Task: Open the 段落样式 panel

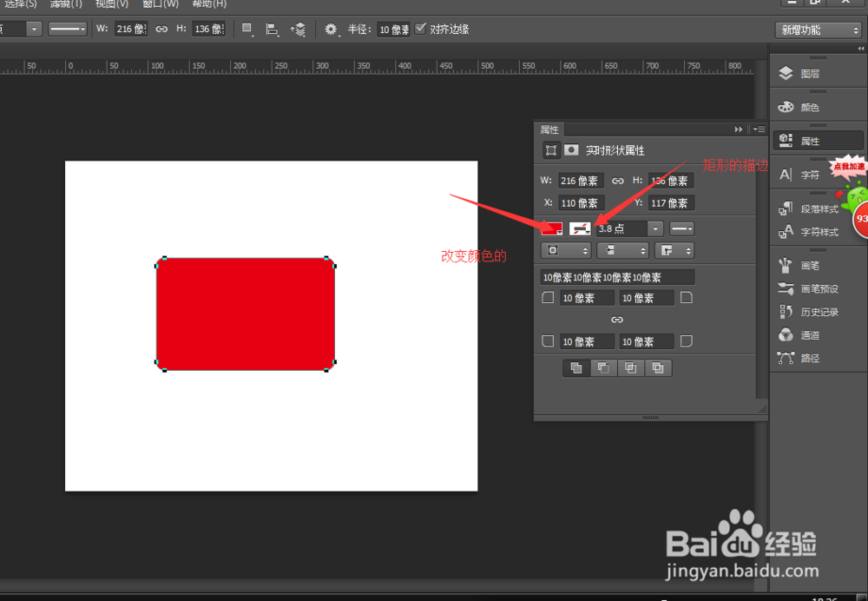Action: coord(809,208)
